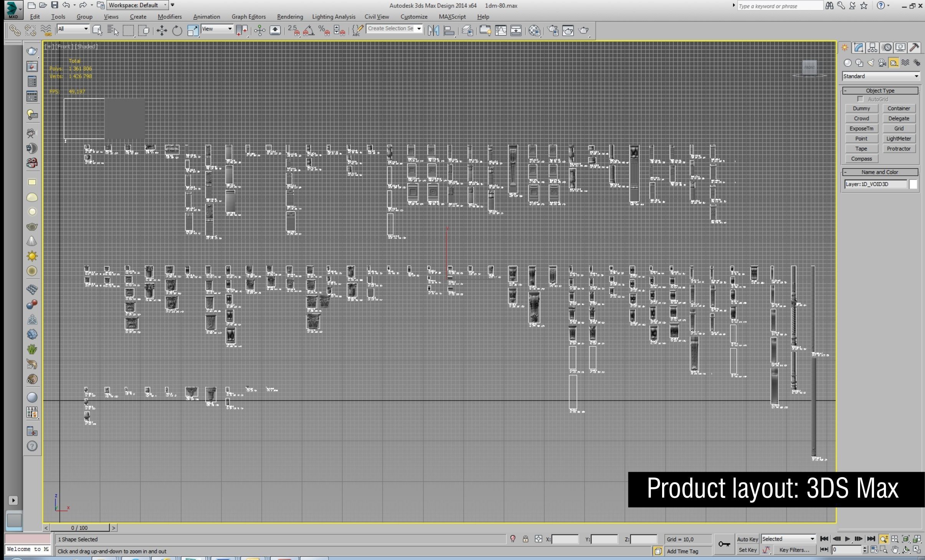Click the Angle Snap toggle icon
Image resolution: width=925 pixels, height=560 pixels.
[309, 31]
